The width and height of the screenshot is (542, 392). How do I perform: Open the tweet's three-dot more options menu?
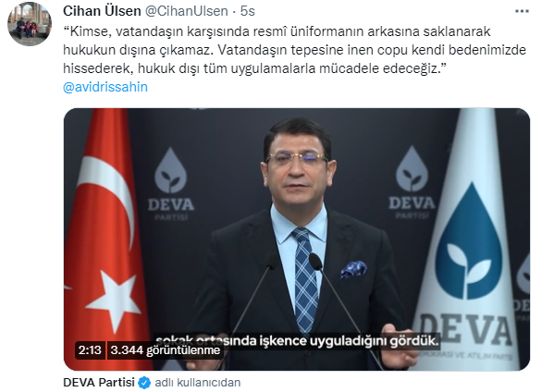click(x=522, y=11)
